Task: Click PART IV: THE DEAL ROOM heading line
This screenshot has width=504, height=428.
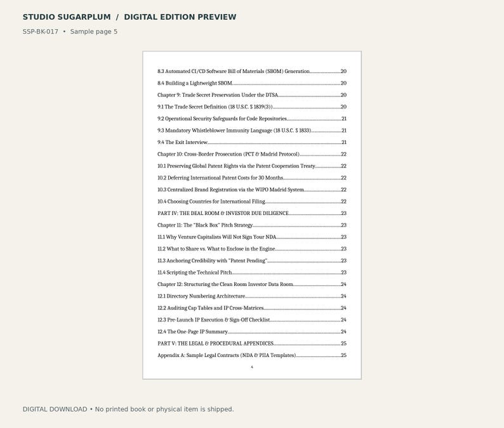Action: click(x=252, y=213)
